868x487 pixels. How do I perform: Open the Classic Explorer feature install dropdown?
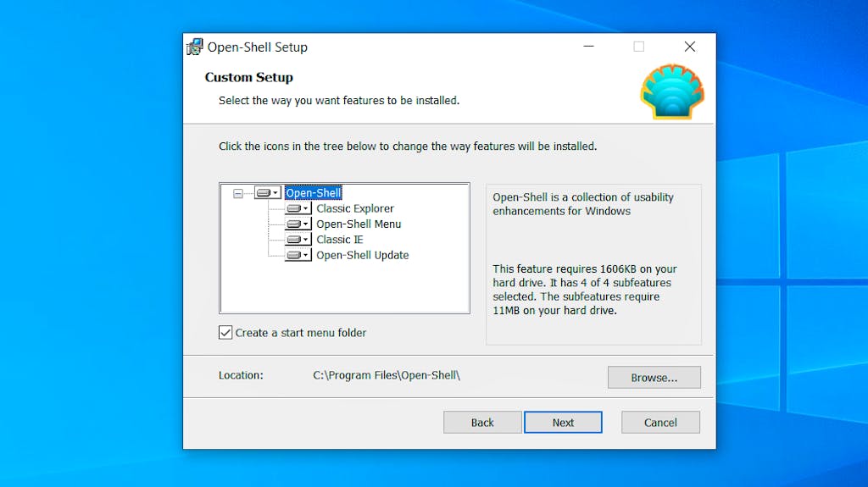point(298,208)
